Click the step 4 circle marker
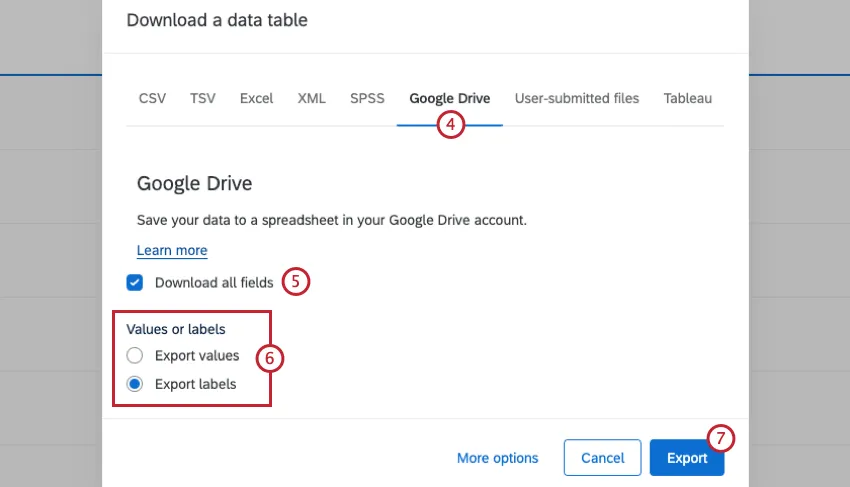Screen dimensions: 850x487 (452, 125)
